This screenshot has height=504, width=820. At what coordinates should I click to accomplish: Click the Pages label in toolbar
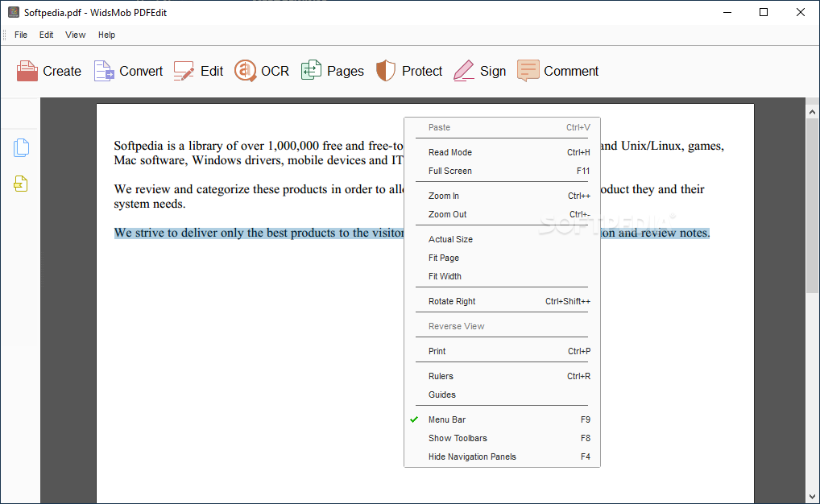[x=346, y=71]
